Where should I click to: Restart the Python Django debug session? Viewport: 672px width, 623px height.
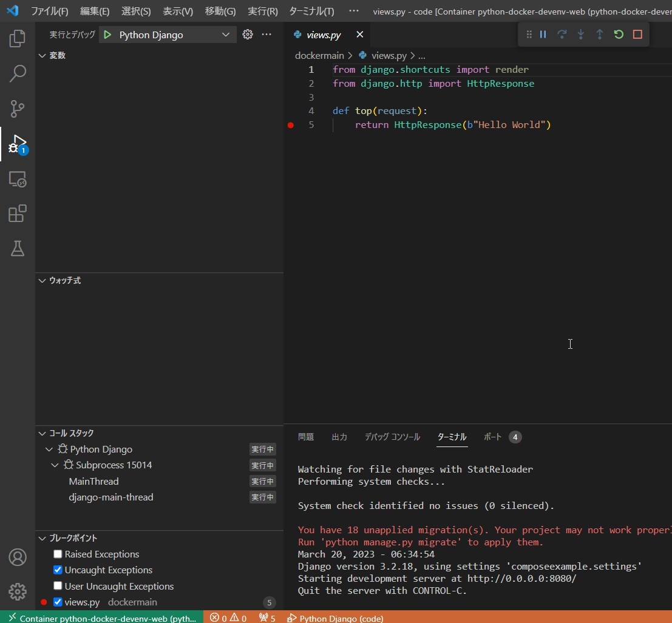point(619,34)
